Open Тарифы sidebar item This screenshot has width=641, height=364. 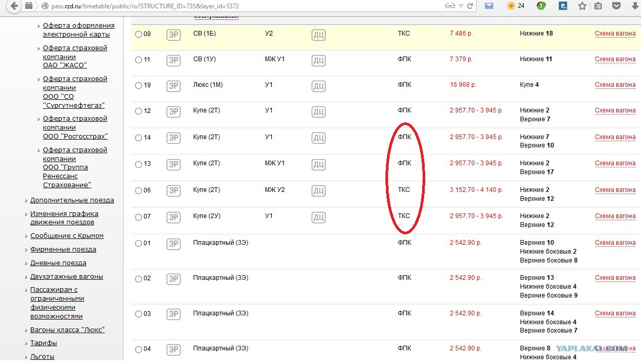[x=43, y=343]
